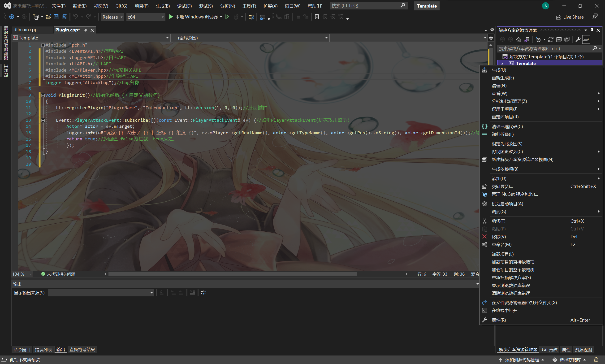The image size is (605, 364).
Task: Open the 调试(D) Debug menu
Action: click(184, 6)
